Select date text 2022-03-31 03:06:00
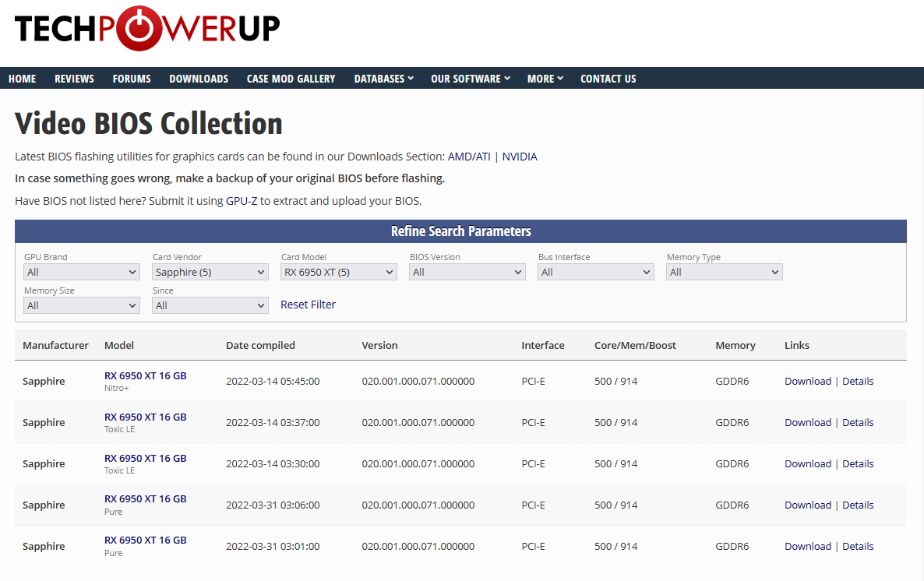This screenshot has width=924, height=581. 273,505
